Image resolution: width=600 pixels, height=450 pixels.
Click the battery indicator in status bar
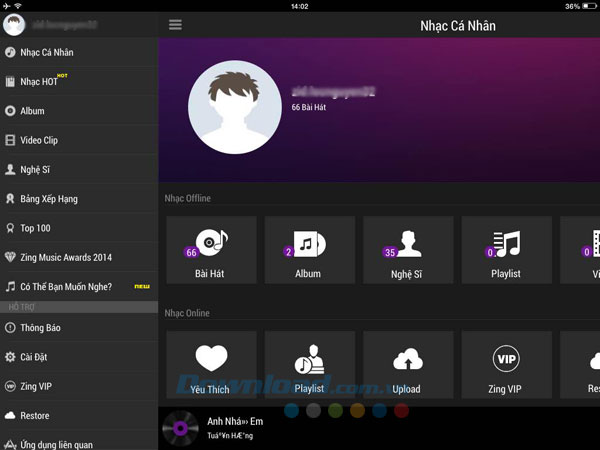tap(589, 6)
